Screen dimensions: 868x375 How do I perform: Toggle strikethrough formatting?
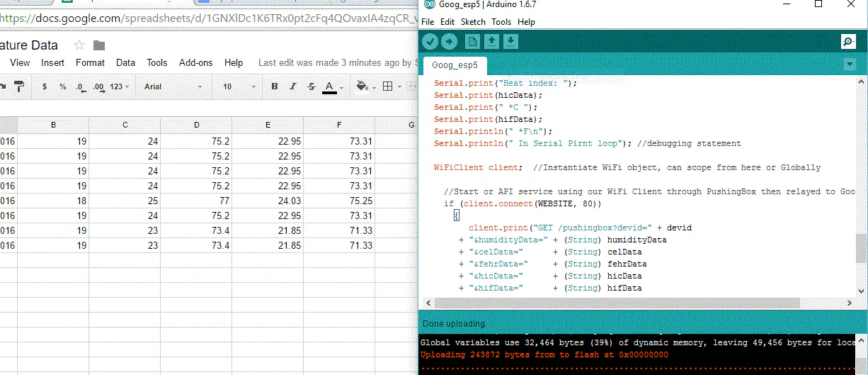[312, 86]
